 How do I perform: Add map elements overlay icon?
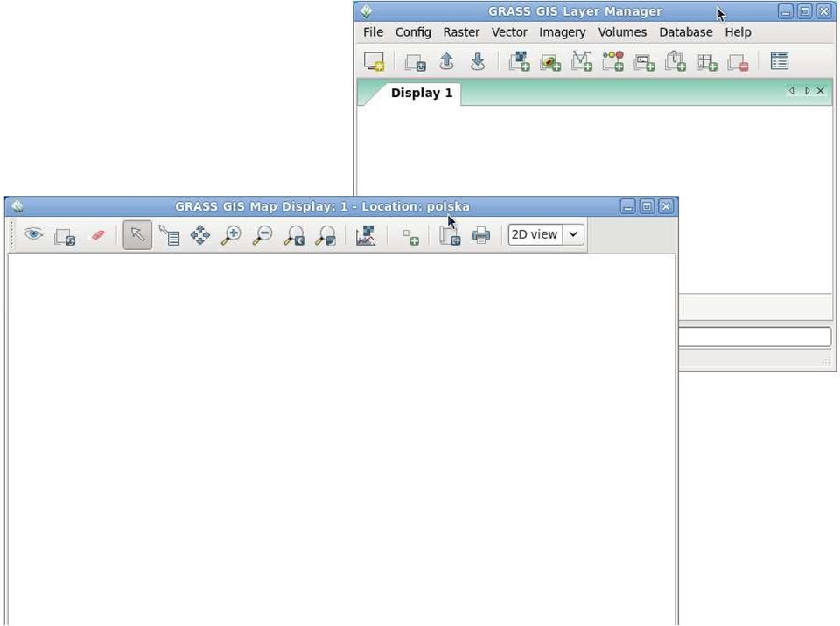click(x=411, y=237)
